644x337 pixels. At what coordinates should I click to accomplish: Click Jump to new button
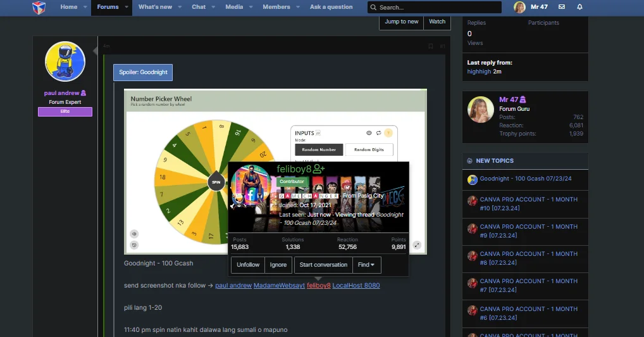tap(402, 22)
